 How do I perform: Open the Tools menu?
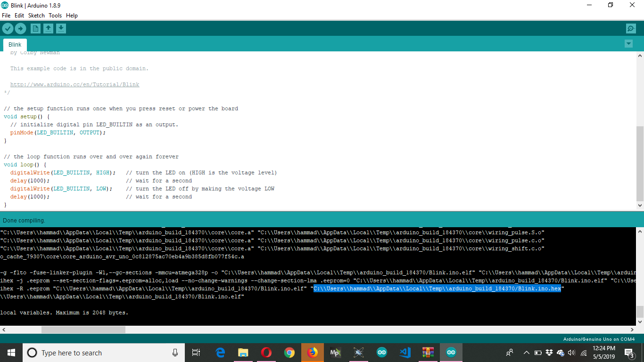pyautogui.click(x=55, y=16)
